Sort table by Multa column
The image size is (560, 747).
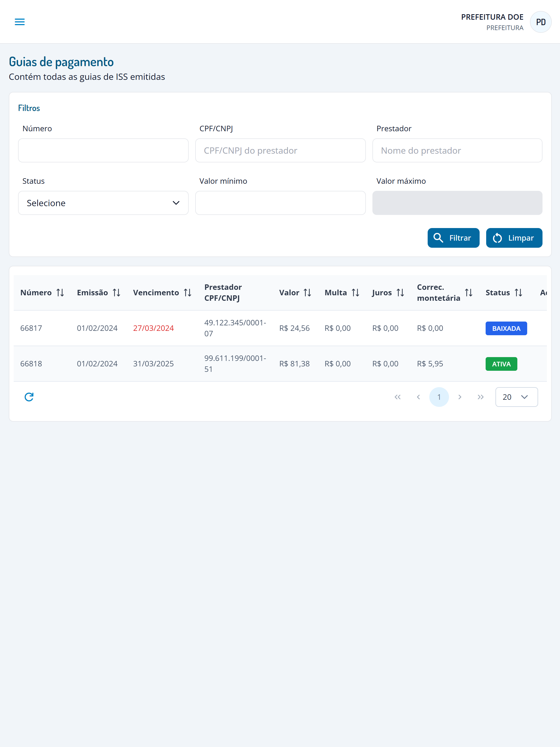(x=355, y=293)
